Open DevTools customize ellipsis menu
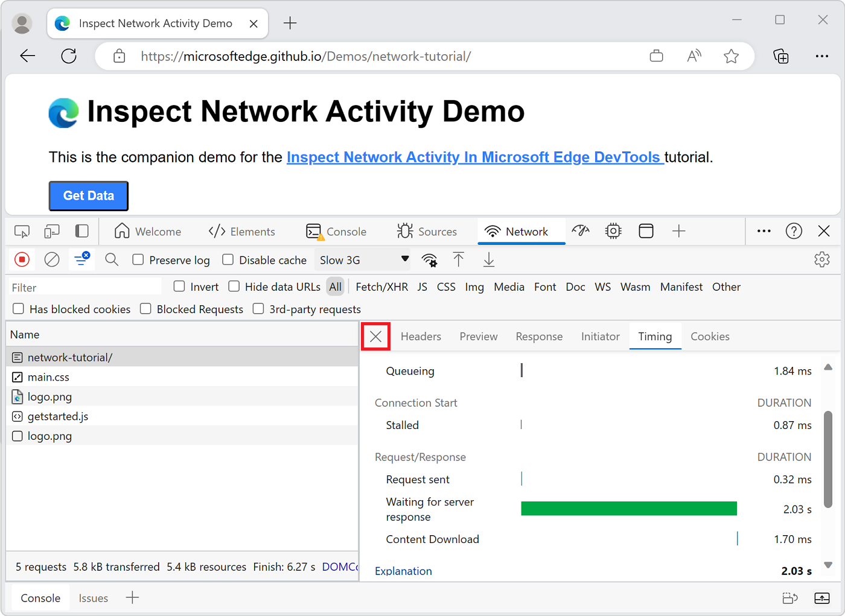This screenshot has width=845, height=616. pos(764,231)
